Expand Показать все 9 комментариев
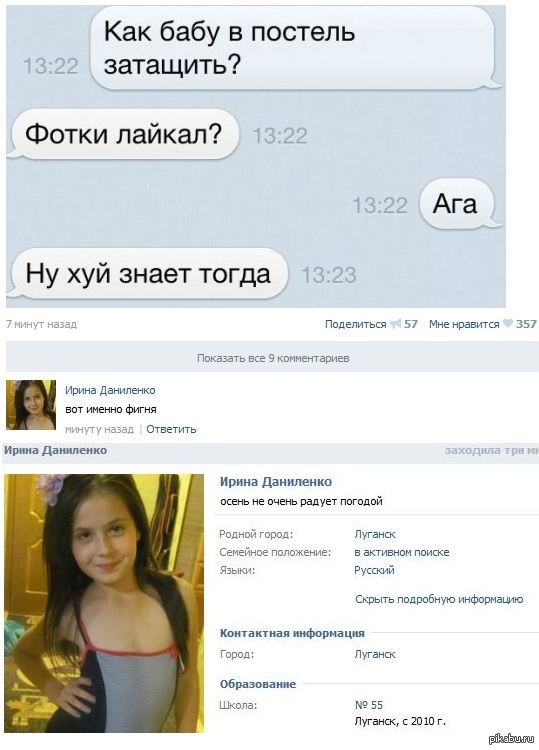The height and width of the screenshot is (750, 539). pos(273,357)
